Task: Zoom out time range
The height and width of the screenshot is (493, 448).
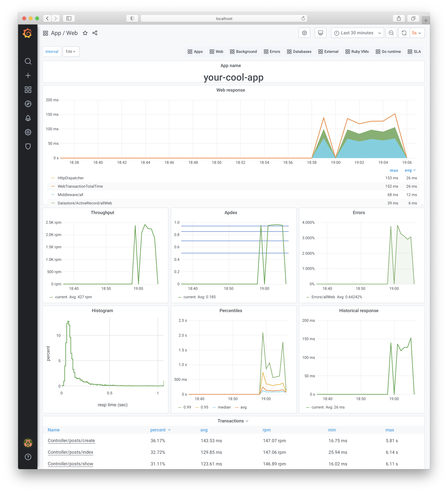Action: point(391,33)
